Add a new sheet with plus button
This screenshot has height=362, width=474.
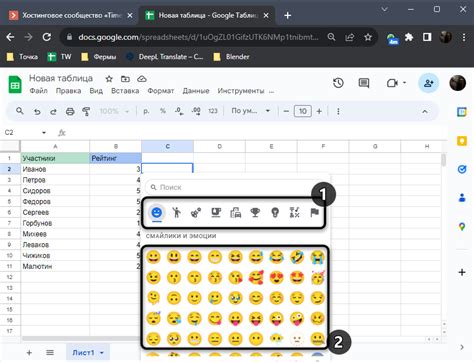(x=29, y=353)
